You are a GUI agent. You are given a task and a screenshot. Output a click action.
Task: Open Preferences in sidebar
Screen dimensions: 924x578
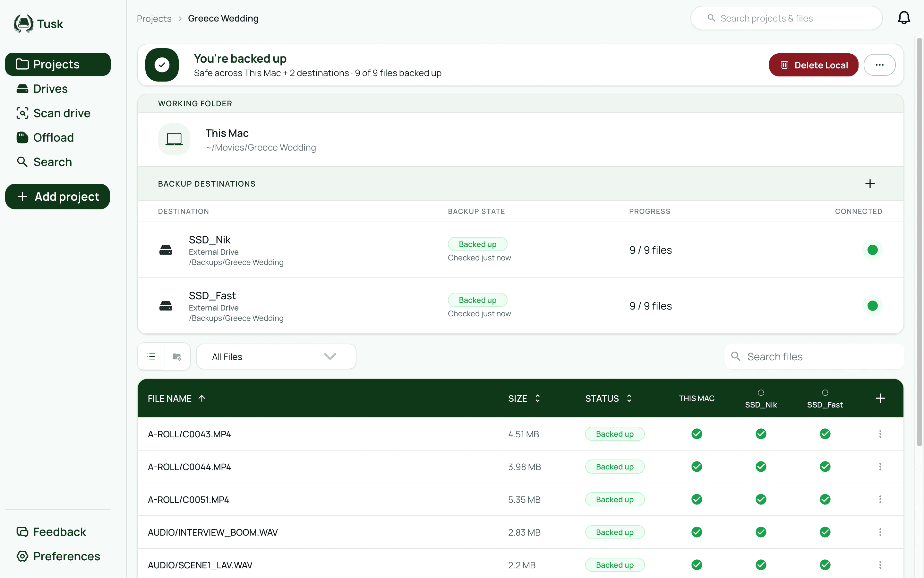pyautogui.click(x=58, y=556)
